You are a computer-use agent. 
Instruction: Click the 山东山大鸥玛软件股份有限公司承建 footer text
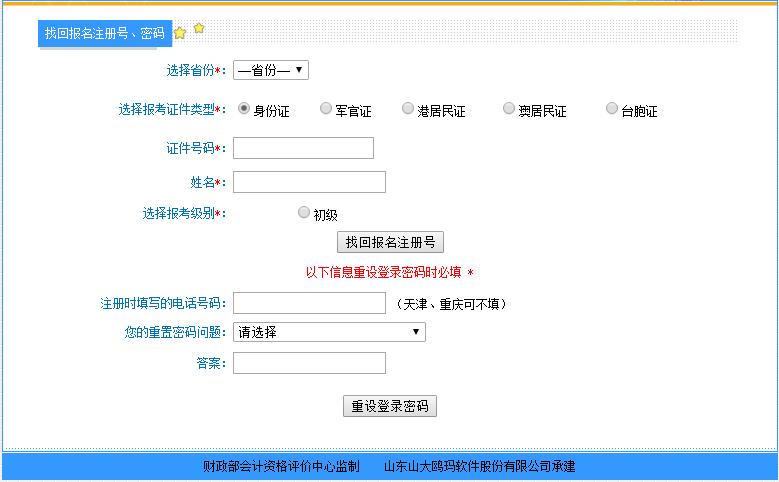pyautogui.click(x=479, y=466)
